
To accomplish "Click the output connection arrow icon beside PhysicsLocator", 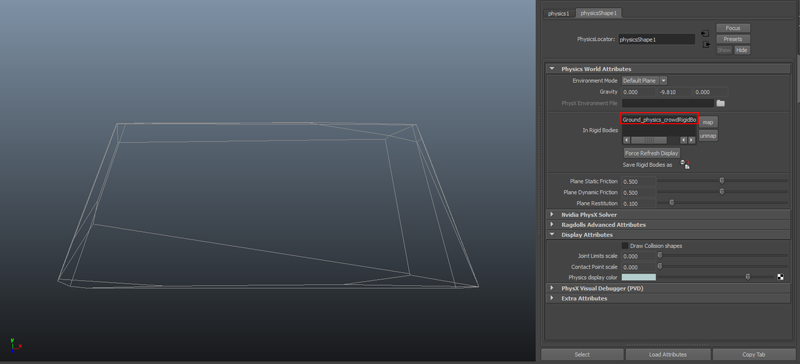I will 706,44.
